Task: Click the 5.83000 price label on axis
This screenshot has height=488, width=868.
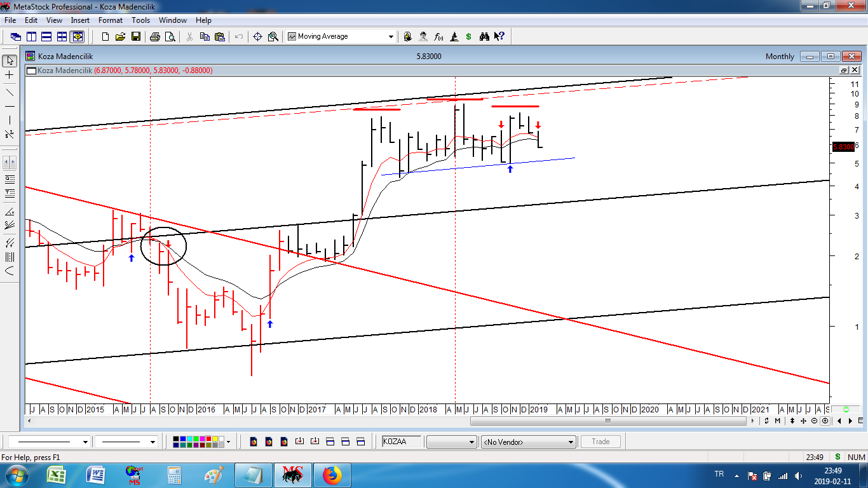Action: click(843, 147)
